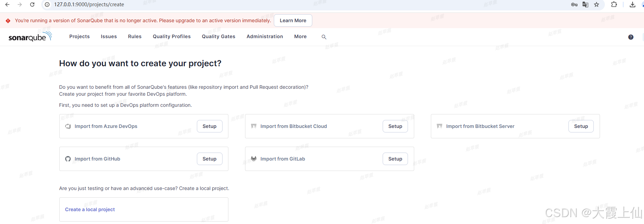
Task: Click Setup for GitLab
Action: pos(395,159)
